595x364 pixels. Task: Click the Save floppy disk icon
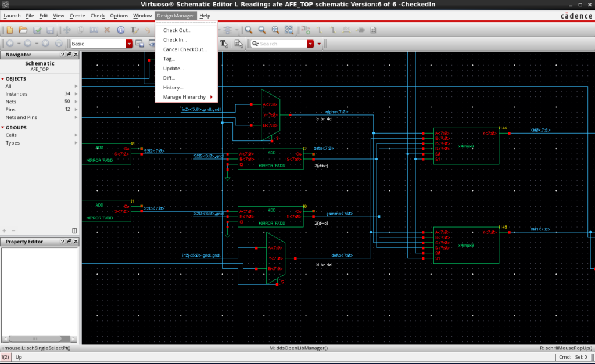coord(50,30)
